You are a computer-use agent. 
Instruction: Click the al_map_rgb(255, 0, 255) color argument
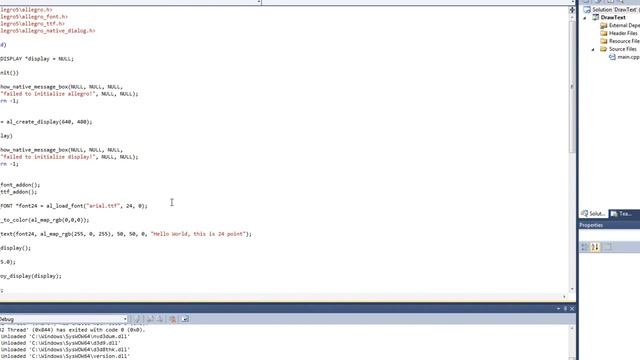(75, 234)
